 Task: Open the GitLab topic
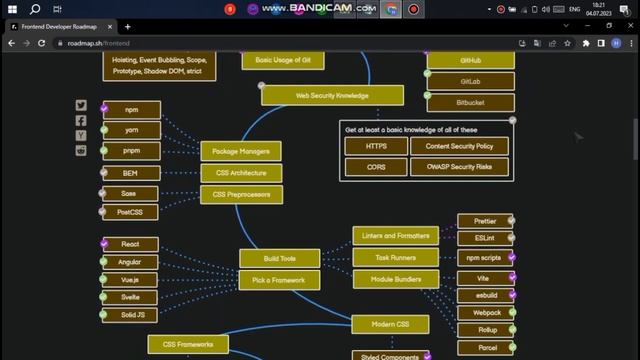point(470,82)
